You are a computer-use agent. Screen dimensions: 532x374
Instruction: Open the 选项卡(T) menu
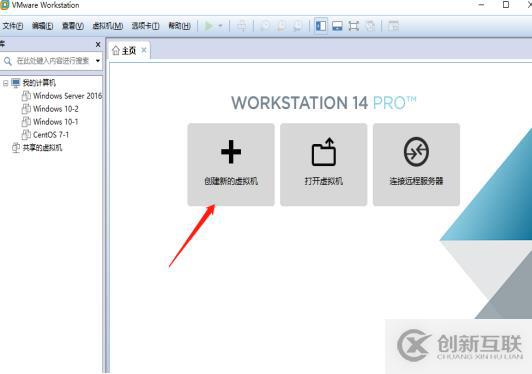coord(145,26)
